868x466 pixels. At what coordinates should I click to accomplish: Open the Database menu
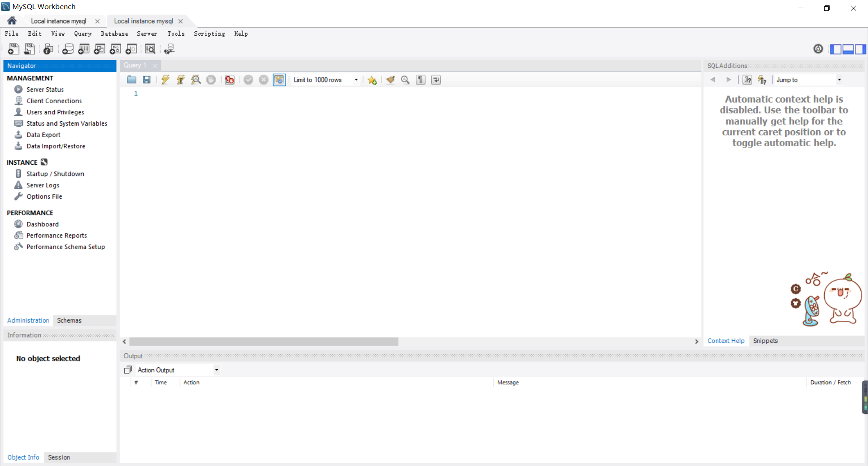point(114,33)
